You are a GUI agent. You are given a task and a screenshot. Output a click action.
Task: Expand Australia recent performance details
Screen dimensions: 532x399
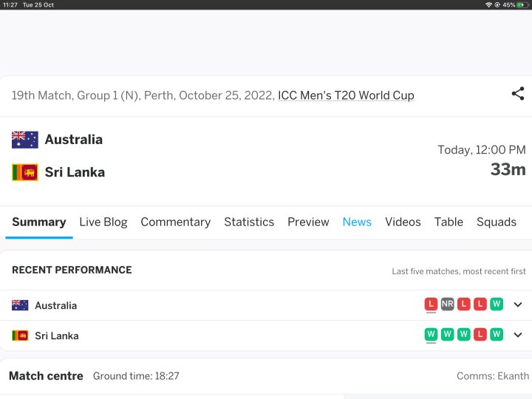518,304
